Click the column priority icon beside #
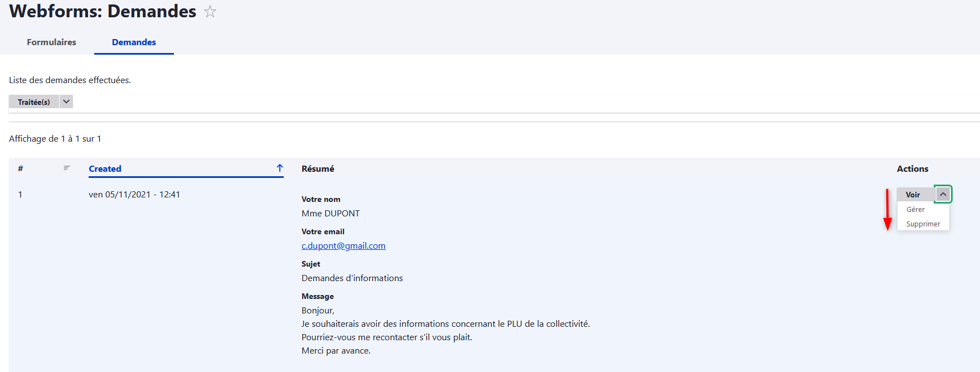980x372 pixels. [x=67, y=168]
